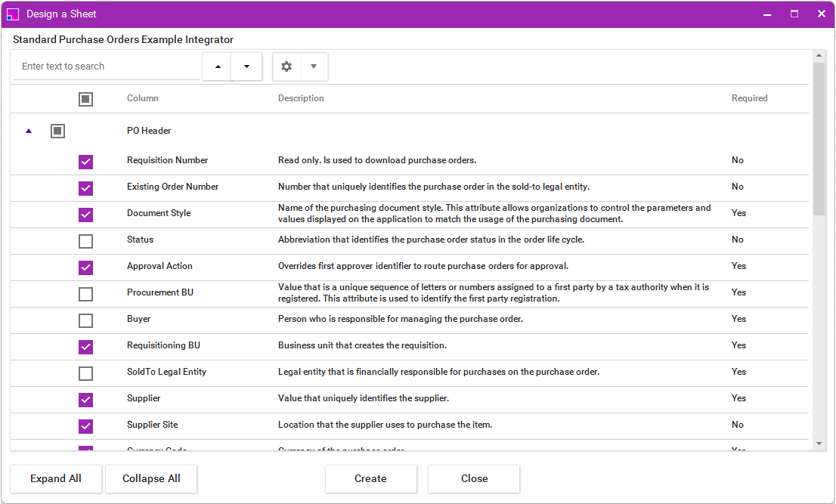Select the Approval Action row text
Viewport: 836px width, 504px height.
[x=159, y=266]
